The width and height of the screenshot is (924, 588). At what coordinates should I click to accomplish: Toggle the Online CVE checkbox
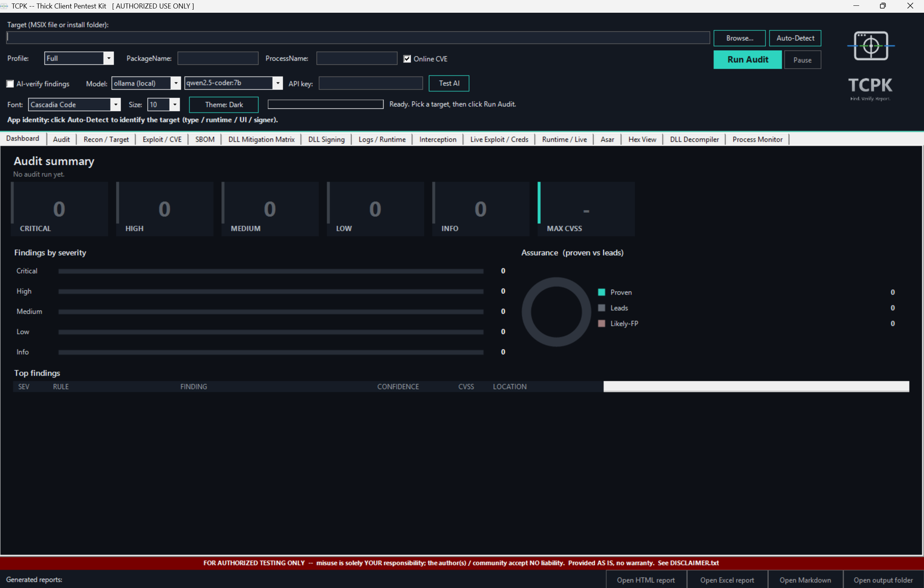click(x=407, y=59)
